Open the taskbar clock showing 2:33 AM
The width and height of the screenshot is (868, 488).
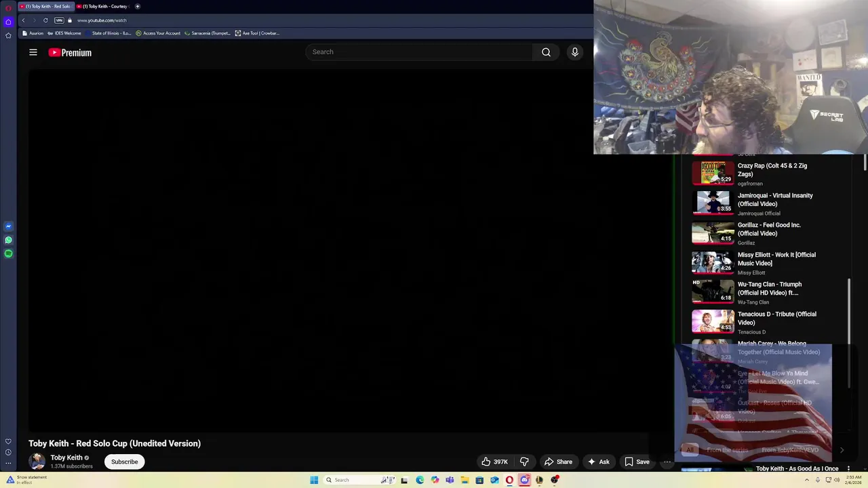pyautogui.click(x=854, y=480)
